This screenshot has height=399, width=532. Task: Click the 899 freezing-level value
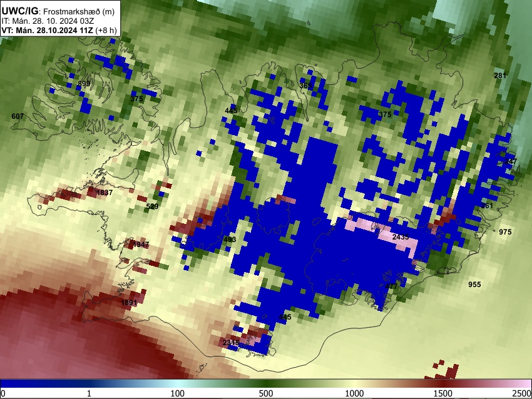pyautogui.click(x=84, y=84)
